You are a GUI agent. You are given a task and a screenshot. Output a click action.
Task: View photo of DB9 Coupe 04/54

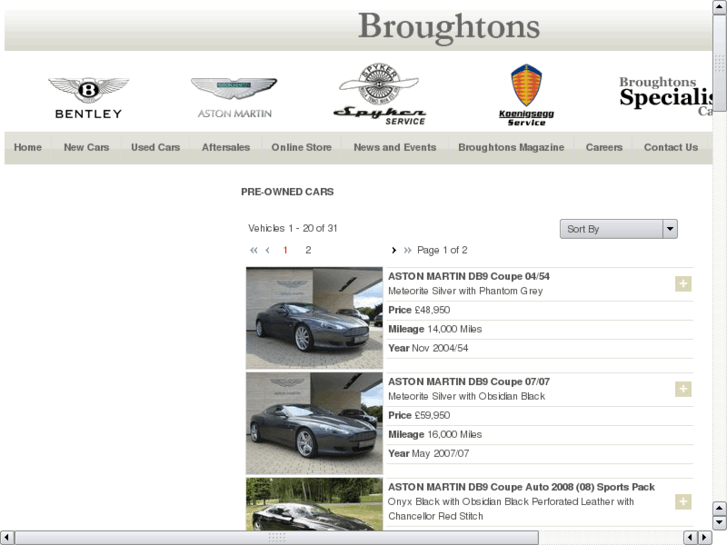(314, 318)
